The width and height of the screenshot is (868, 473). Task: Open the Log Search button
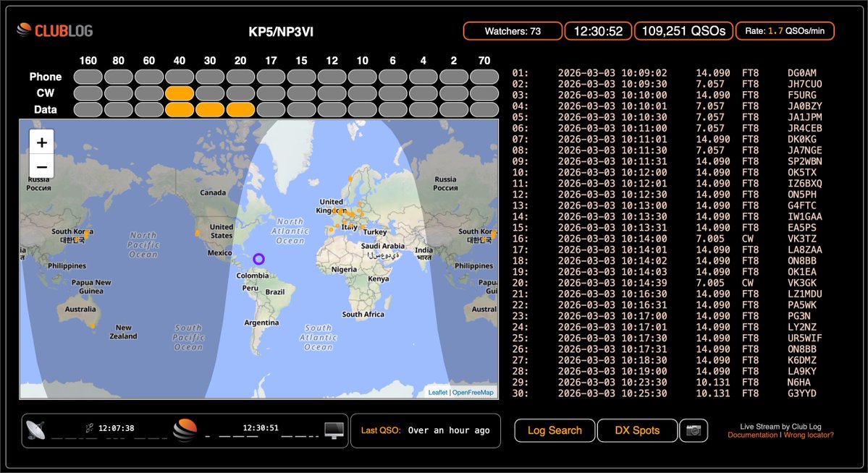click(555, 430)
